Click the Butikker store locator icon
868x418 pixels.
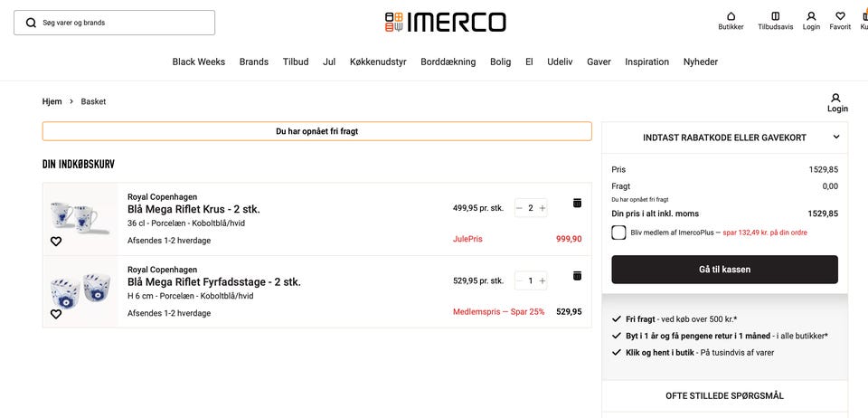pyautogui.click(x=731, y=16)
